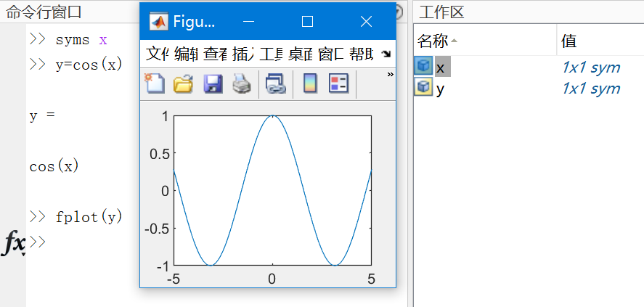Image resolution: width=644 pixels, height=307 pixels.
Task: Open the 插入 menu in Figure window
Action: coord(243,54)
